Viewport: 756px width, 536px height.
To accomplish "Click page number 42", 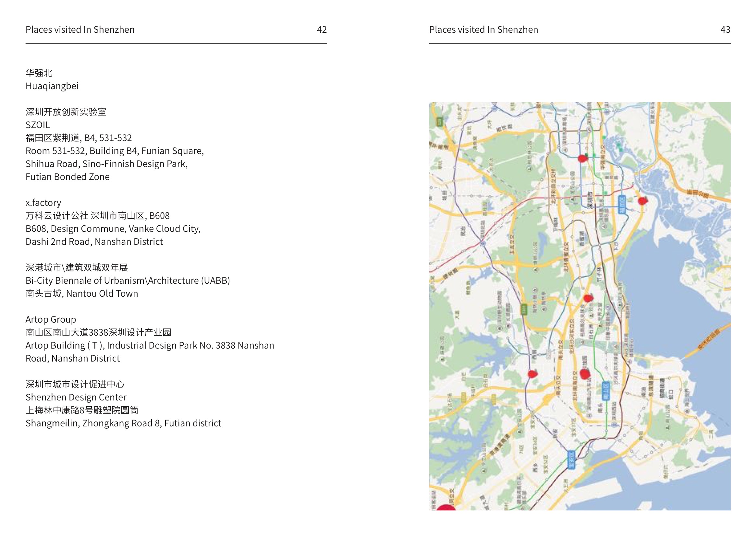I will coord(321,30).
